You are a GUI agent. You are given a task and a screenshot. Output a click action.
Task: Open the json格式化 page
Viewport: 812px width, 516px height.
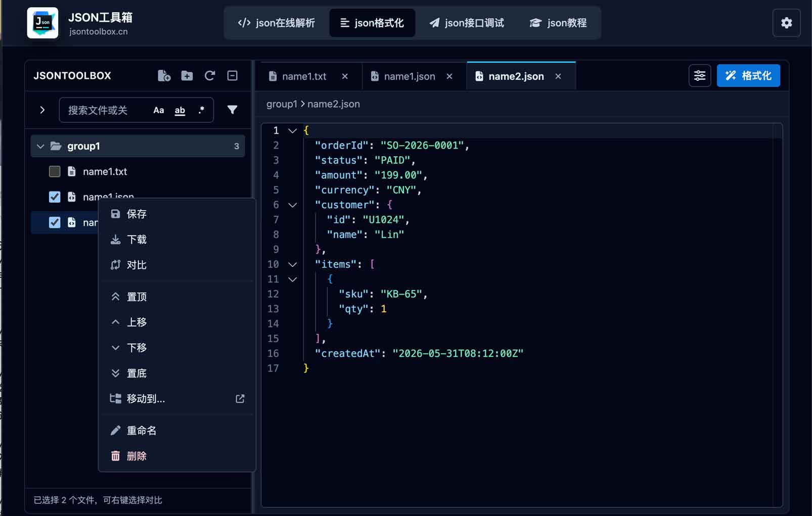coord(372,23)
